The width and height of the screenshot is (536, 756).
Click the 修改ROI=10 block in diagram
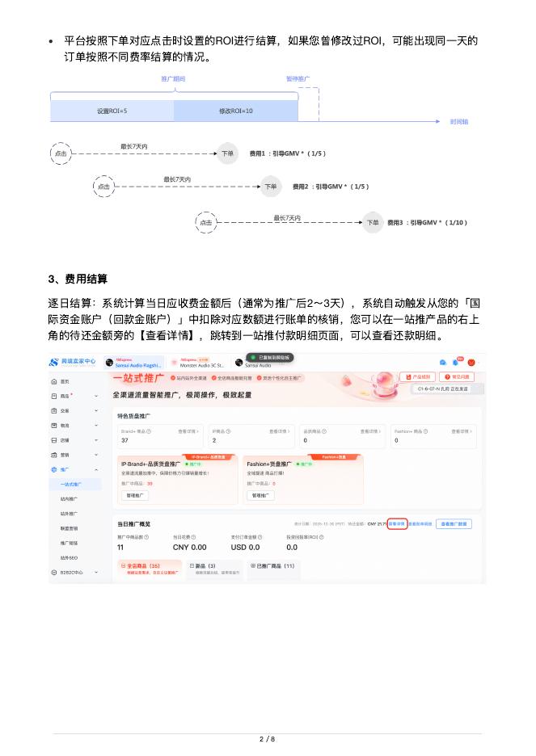click(x=236, y=111)
